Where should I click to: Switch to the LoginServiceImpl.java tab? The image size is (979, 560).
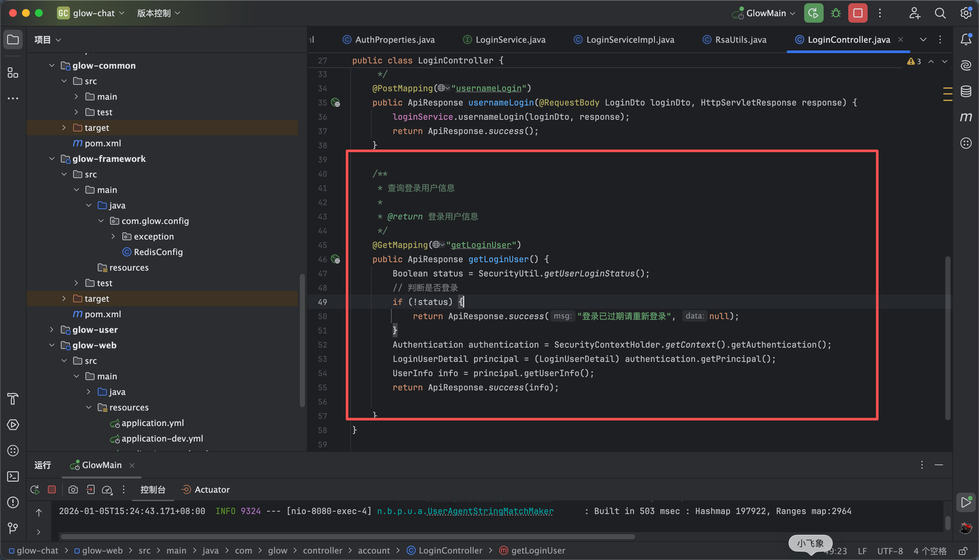click(629, 39)
